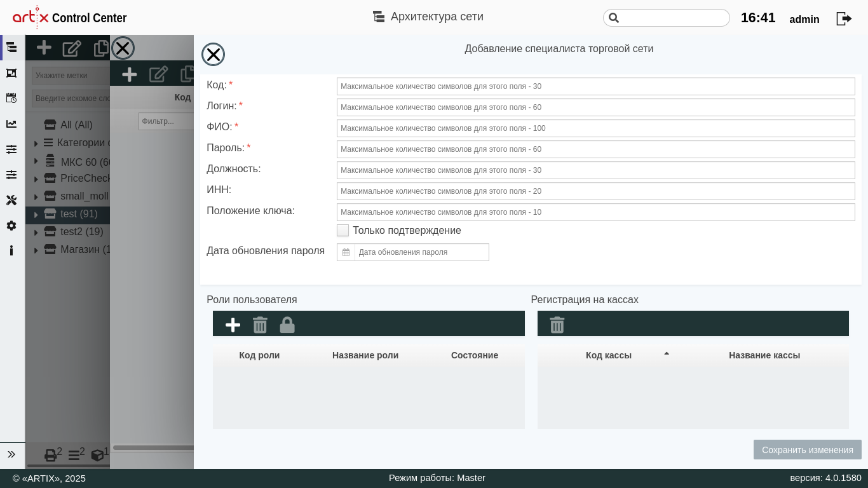The width and height of the screenshot is (868, 488).
Task: Add a new user role with plus icon
Action: pos(233,325)
